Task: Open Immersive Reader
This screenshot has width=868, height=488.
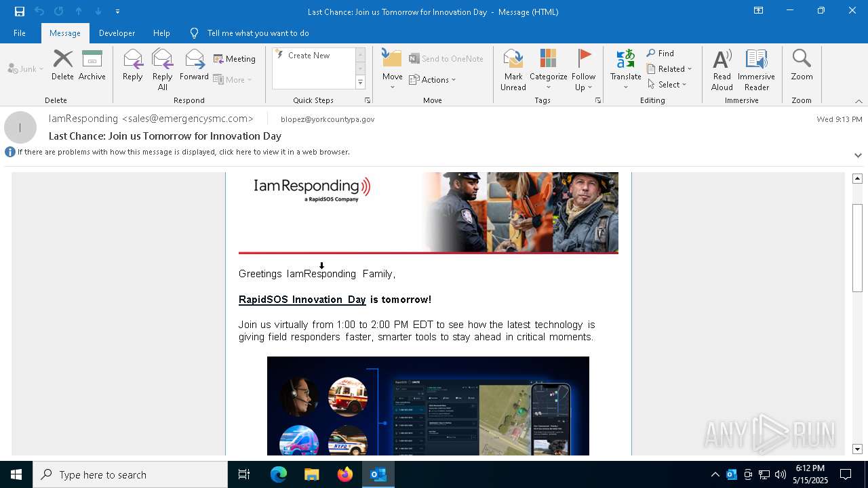Action: (757, 69)
